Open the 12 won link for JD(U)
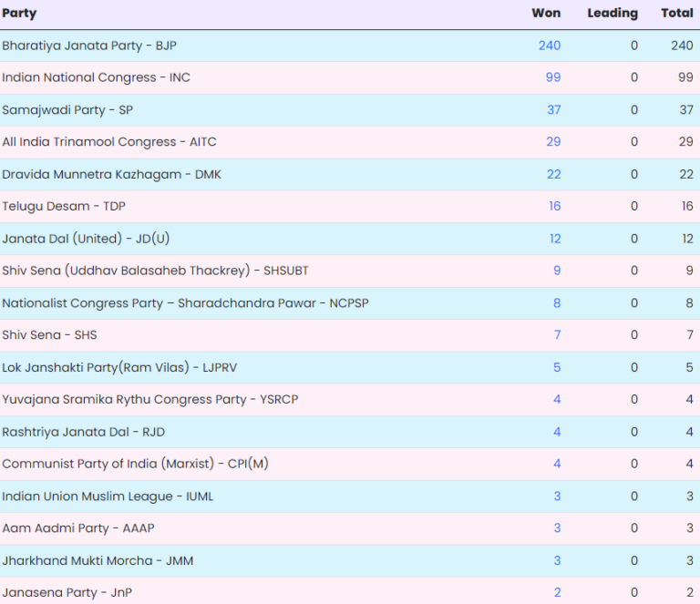 [554, 239]
